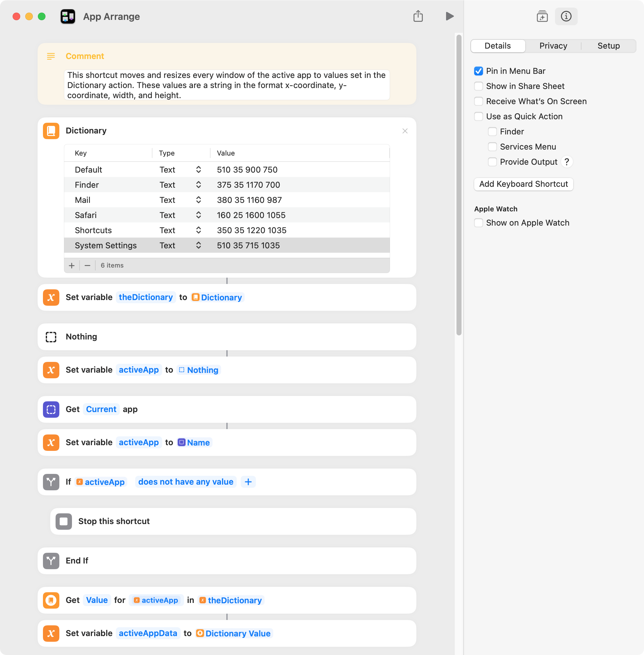
Task: Toggle the shortcut details info icon
Action: (x=566, y=16)
